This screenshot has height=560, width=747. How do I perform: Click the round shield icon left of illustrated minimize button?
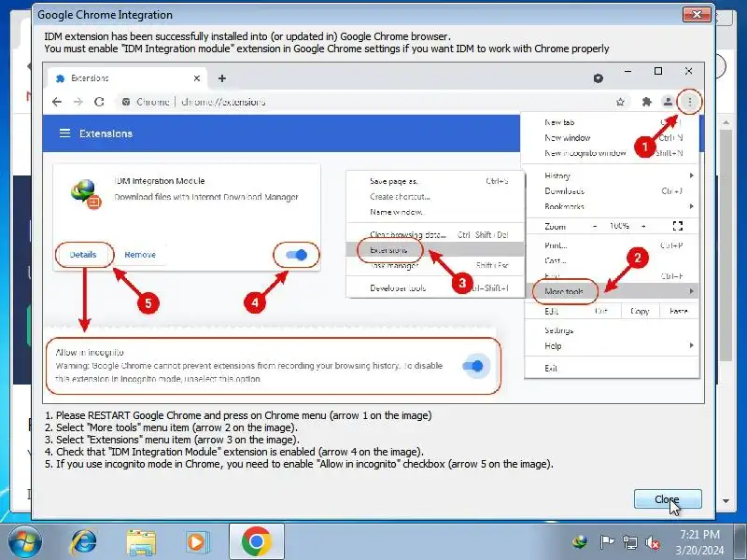[599, 78]
